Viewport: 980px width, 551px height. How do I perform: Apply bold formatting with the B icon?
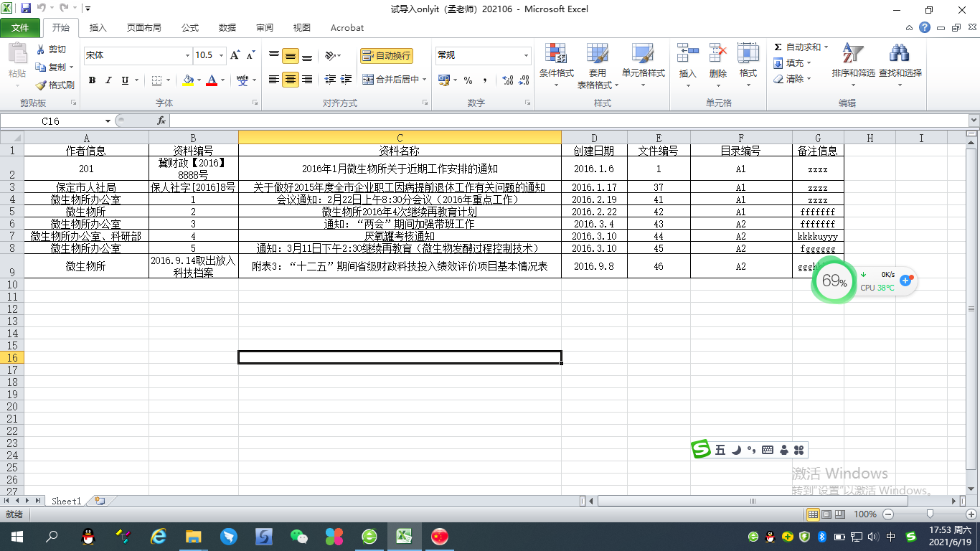[92, 80]
